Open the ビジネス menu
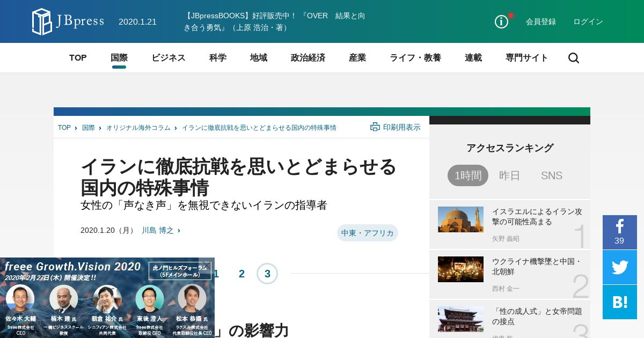644x338 pixels. coord(169,58)
